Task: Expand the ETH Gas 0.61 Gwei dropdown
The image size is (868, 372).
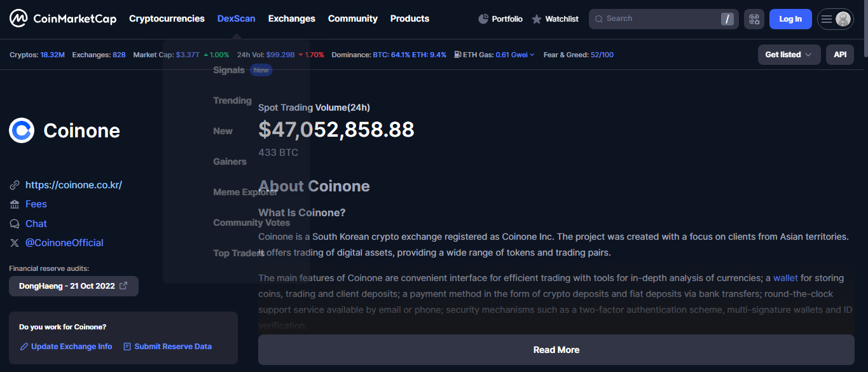Action: tap(515, 55)
